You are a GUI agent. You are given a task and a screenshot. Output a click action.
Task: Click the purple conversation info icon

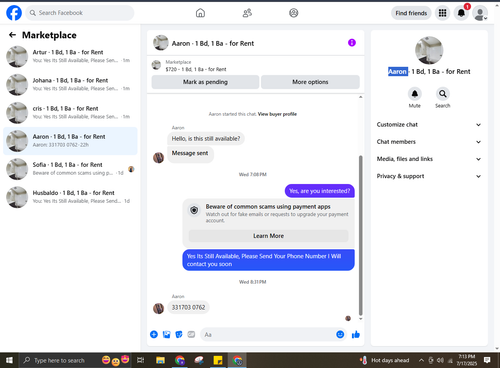point(352,43)
